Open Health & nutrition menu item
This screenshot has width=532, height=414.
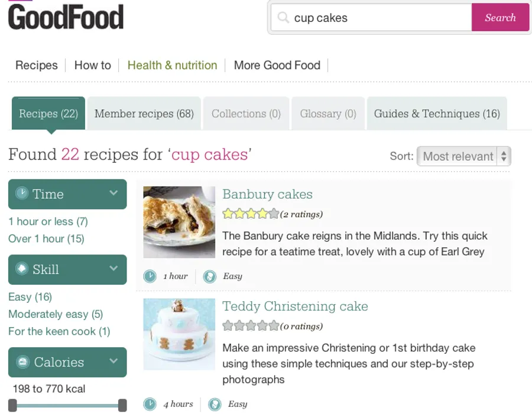172,65
